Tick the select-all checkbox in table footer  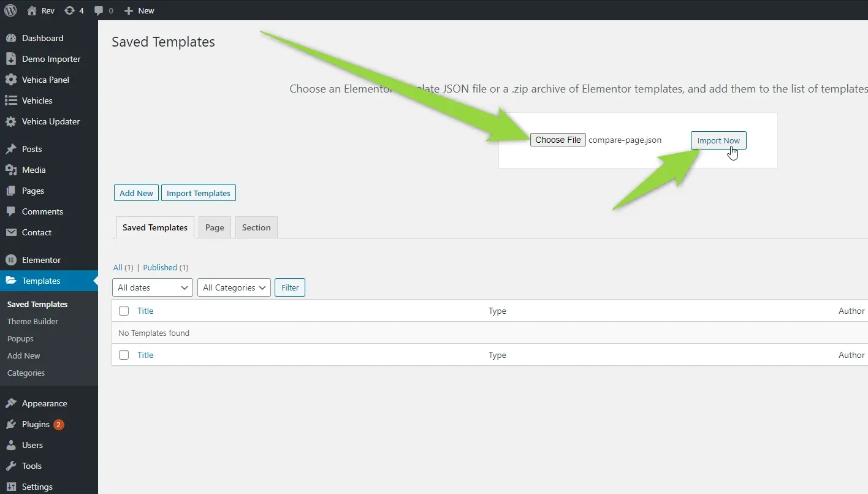click(x=124, y=355)
